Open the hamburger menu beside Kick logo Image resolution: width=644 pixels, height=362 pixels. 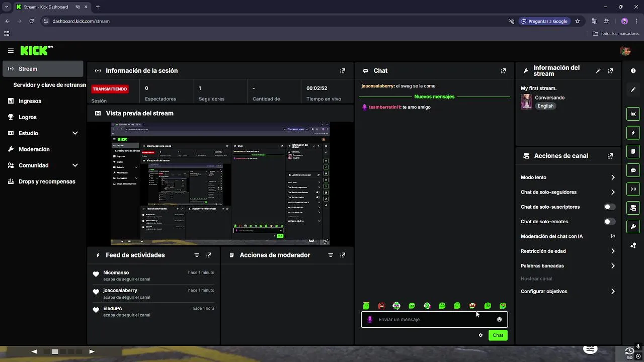pyautogui.click(x=11, y=51)
